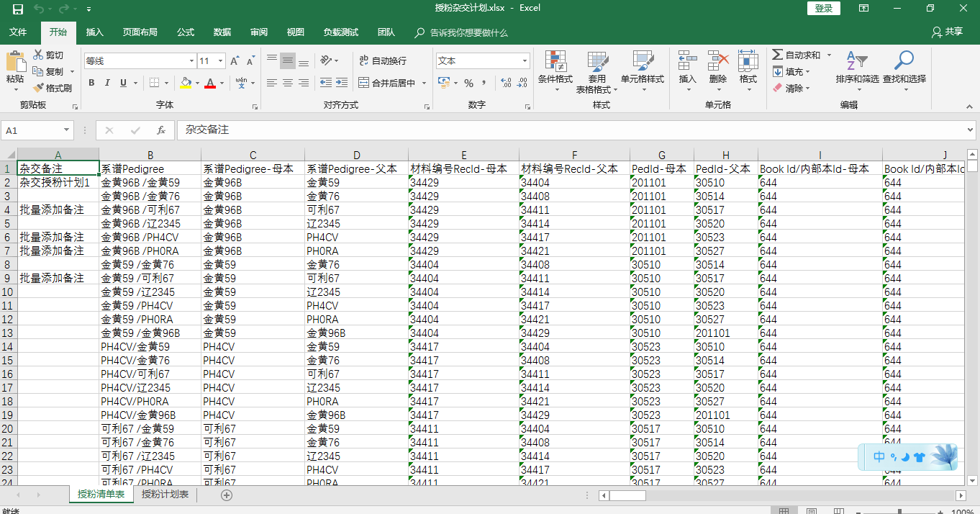Viewport: 980px width, 514px height.
Task: Click the Ribbon Display Options button
Action: point(863,9)
